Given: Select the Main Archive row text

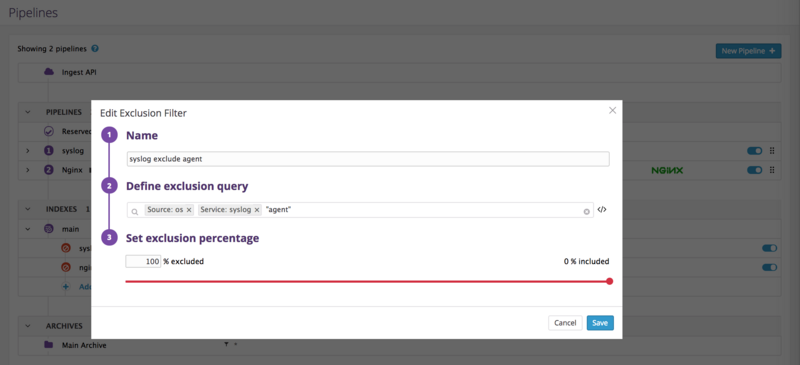Looking at the screenshot, I should pyautogui.click(x=84, y=345).
